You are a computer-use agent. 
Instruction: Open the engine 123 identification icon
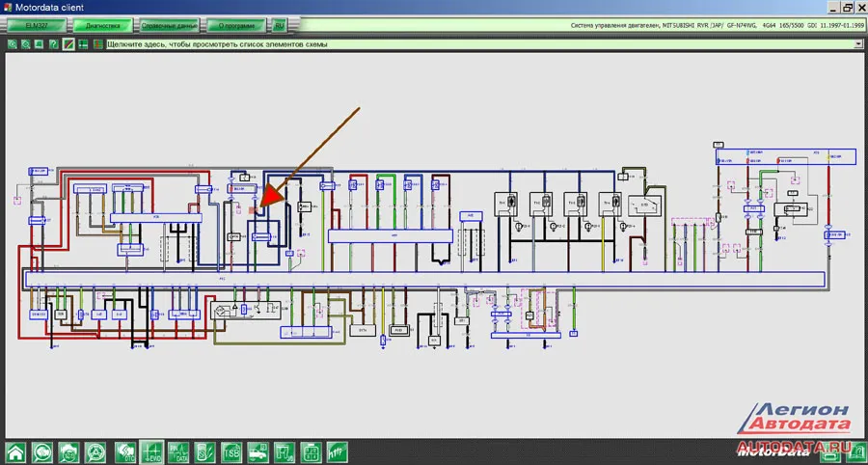68,452
